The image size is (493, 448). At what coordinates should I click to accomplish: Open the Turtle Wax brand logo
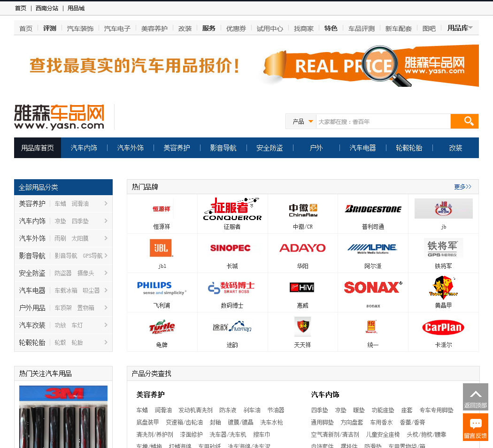click(162, 327)
